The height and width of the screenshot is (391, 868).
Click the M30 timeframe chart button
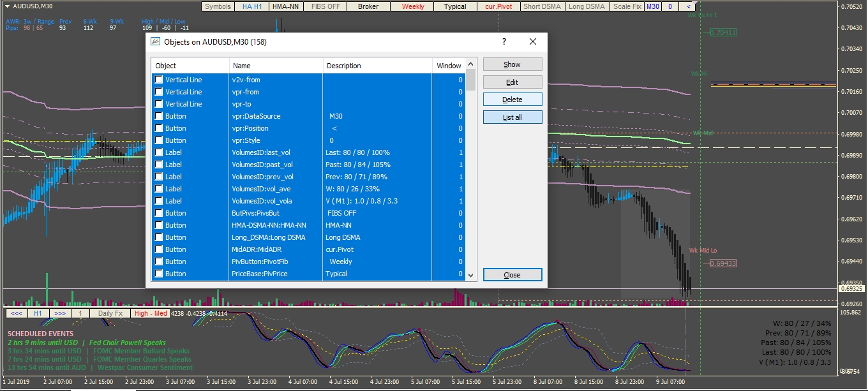[652, 6]
